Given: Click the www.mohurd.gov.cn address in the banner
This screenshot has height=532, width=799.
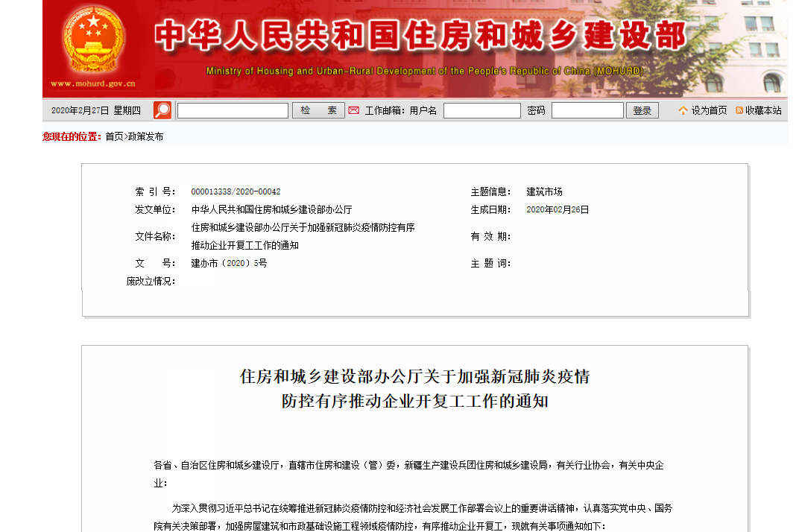Looking at the screenshot, I should (93, 84).
